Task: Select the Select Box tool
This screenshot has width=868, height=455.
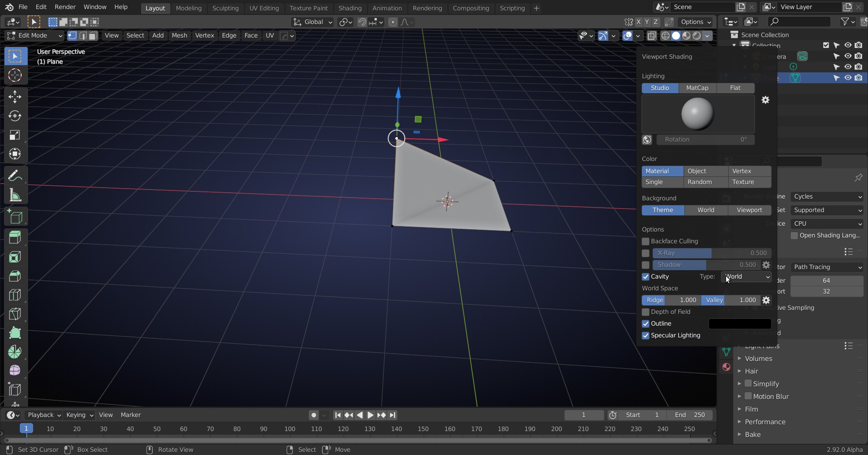Action: click(x=15, y=56)
